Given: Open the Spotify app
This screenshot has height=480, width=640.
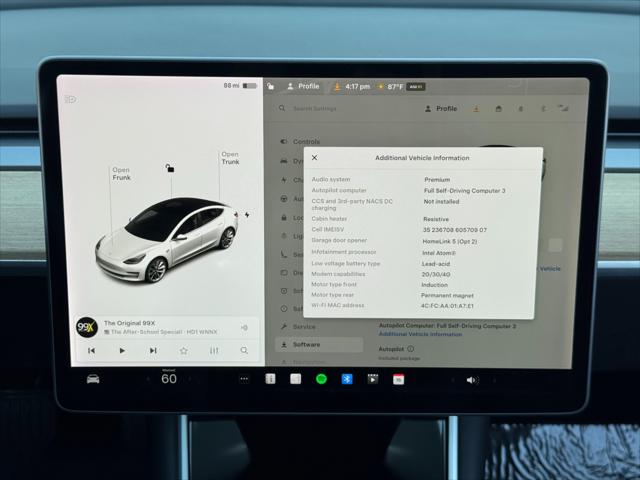Looking at the screenshot, I should pyautogui.click(x=321, y=379).
